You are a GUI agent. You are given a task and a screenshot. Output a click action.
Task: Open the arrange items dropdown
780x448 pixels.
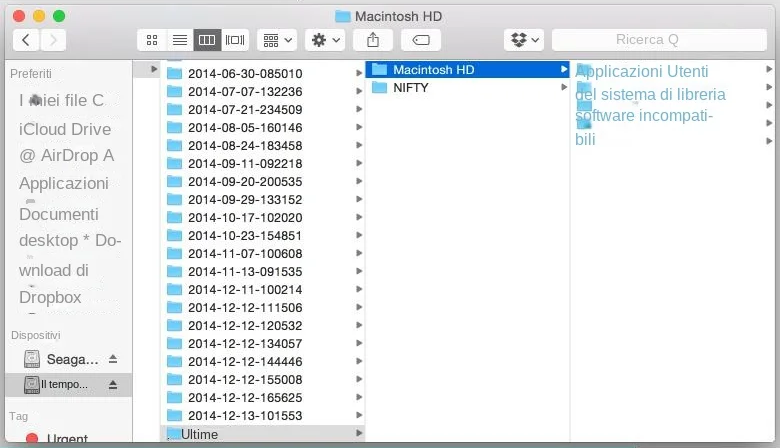pyautogui.click(x=277, y=40)
